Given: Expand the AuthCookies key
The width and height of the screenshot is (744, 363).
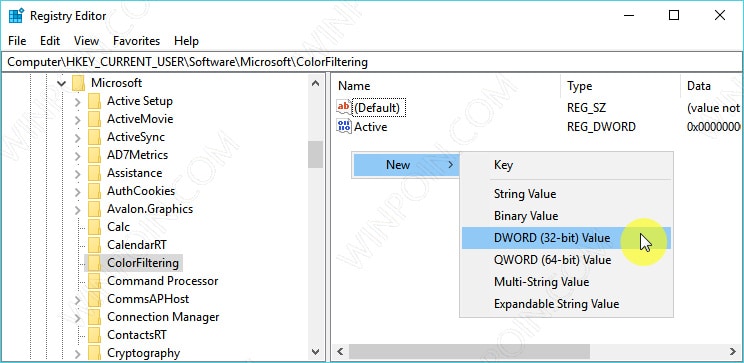Looking at the screenshot, I should click(77, 192).
